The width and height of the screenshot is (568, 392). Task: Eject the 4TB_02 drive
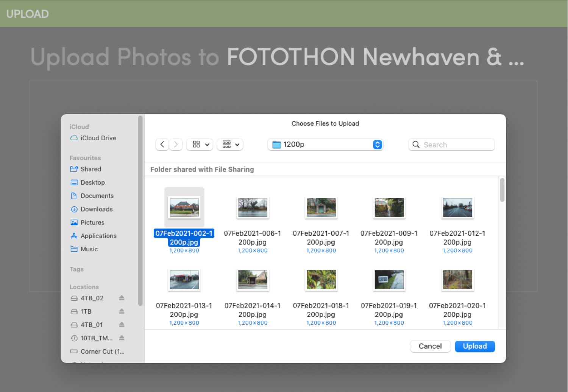pyautogui.click(x=122, y=298)
